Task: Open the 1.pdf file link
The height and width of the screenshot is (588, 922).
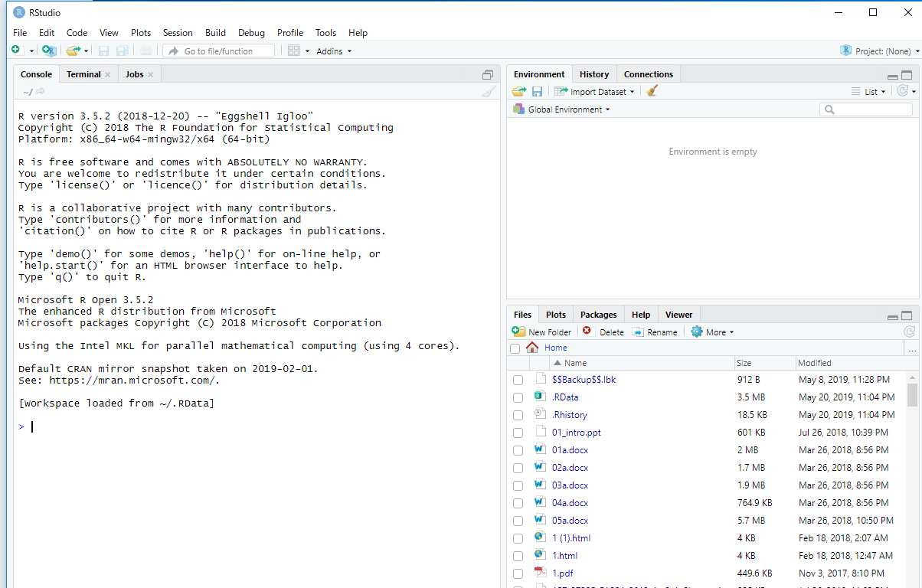Action: [x=562, y=573]
